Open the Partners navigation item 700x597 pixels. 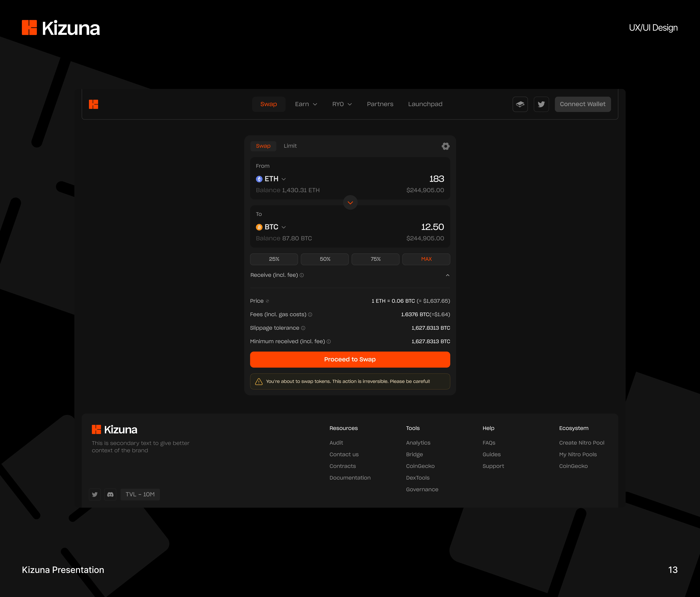point(380,104)
